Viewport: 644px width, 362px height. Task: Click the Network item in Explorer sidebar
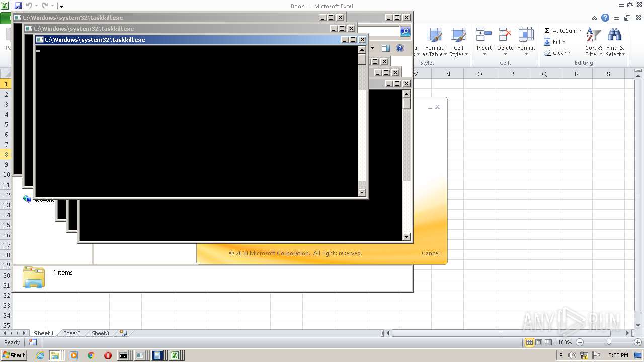[38, 199]
